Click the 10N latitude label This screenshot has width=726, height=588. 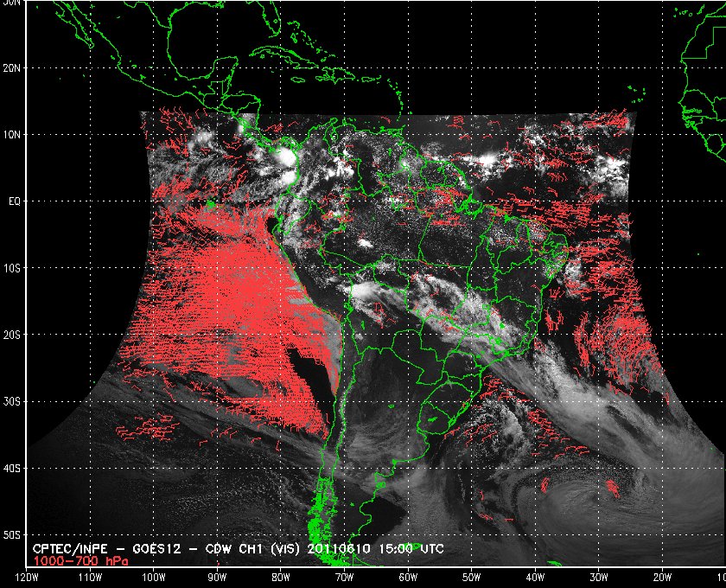(11, 135)
